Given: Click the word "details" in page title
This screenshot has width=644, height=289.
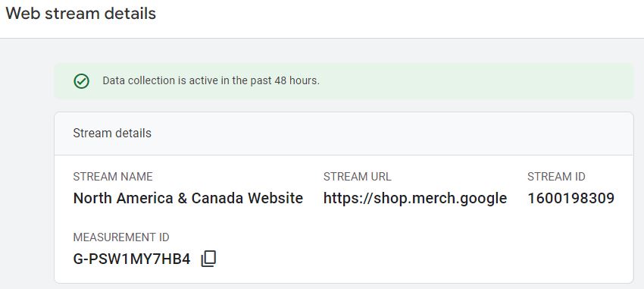Looking at the screenshot, I should click(x=130, y=14).
